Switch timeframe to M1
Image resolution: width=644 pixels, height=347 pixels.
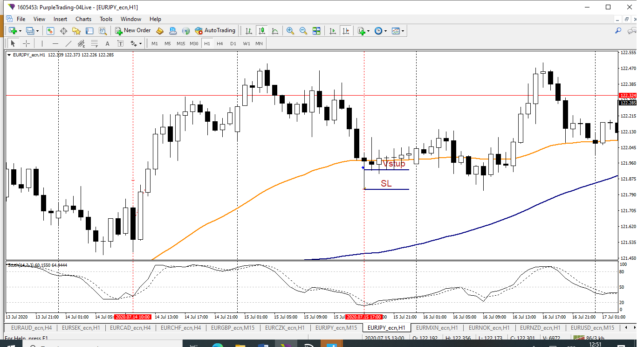click(x=155, y=43)
